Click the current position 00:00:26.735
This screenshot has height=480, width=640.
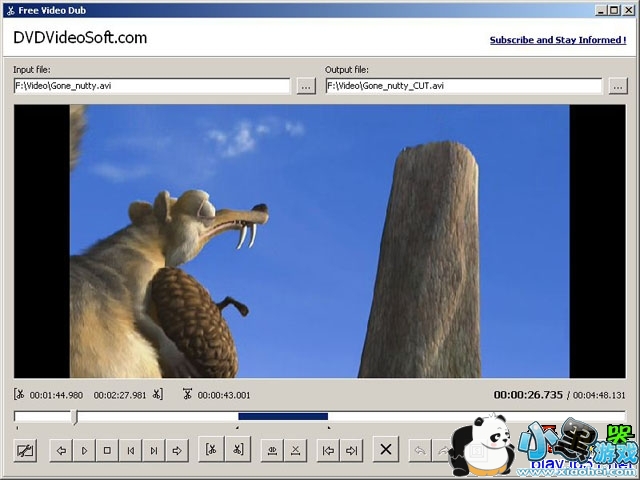click(528, 395)
